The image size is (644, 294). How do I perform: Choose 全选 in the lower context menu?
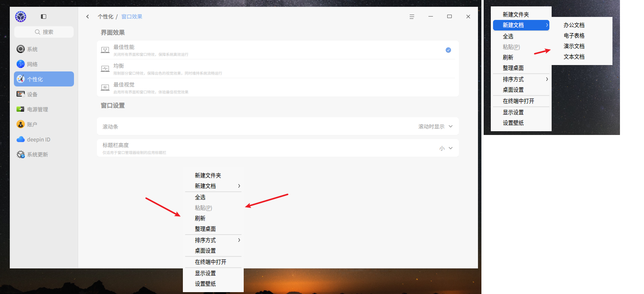213,197
